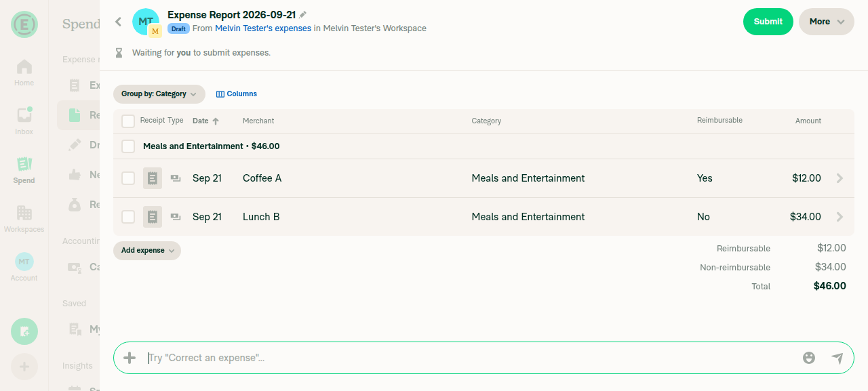Open the emoji picker in composer
Viewport: 868px width, 391px height.
[x=809, y=358]
